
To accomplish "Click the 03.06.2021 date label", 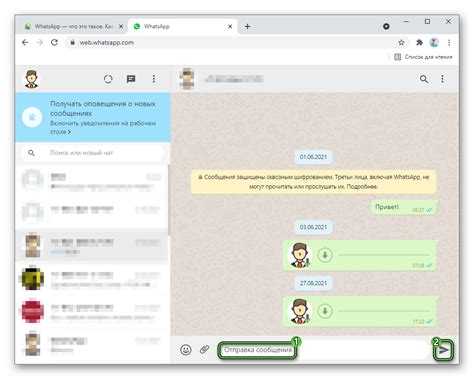I will [313, 227].
